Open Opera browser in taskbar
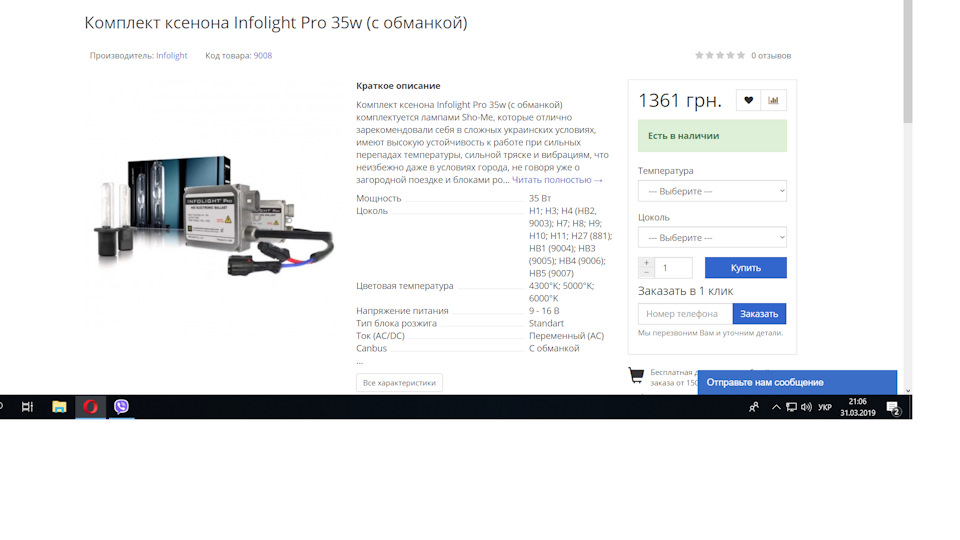The width and height of the screenshot is (960, 540). tap(90, 407)
